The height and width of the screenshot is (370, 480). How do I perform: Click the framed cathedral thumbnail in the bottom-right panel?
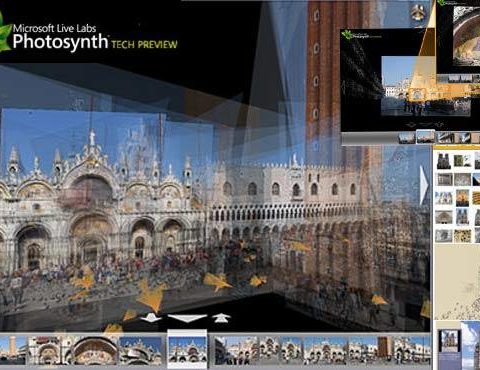[x=449, y=341]
